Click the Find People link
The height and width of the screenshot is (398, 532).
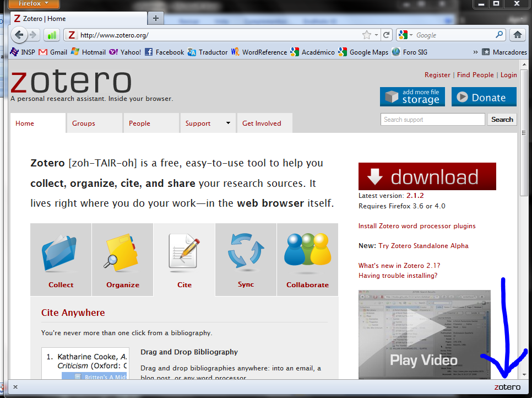pos(475,75)
